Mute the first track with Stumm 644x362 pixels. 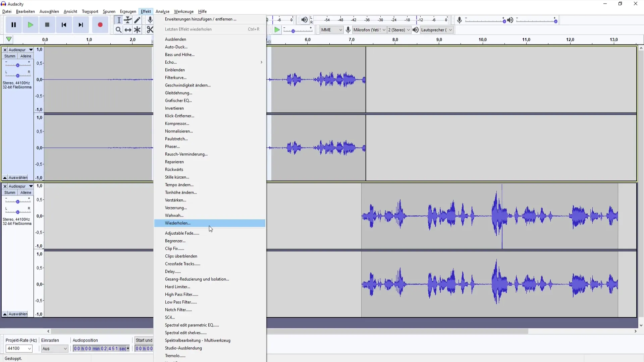pyautogui.click(x=10, y=56)
